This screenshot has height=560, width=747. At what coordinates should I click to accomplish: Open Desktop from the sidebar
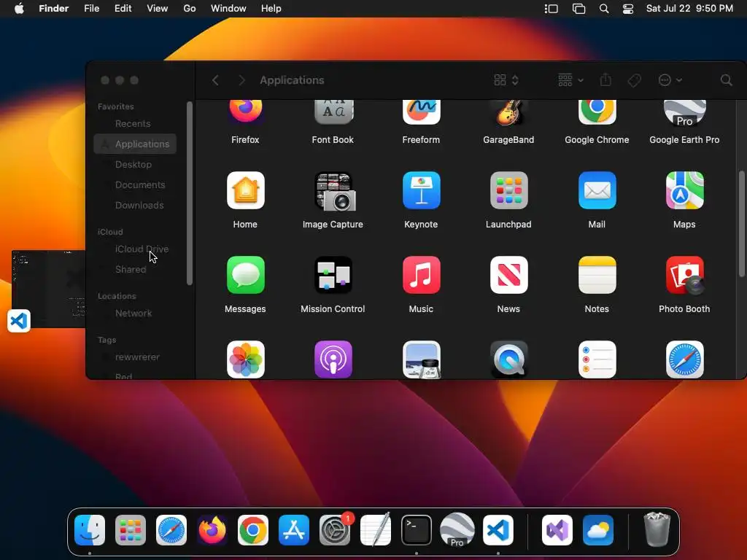(135, 164)
